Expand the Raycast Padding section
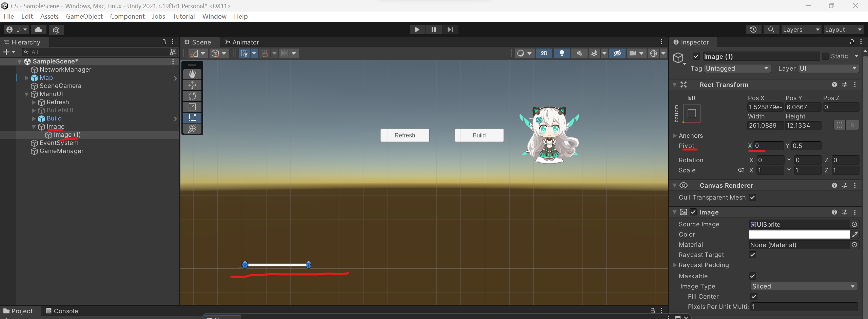Screen dimensions: 868x319 (x=675, y=265)
